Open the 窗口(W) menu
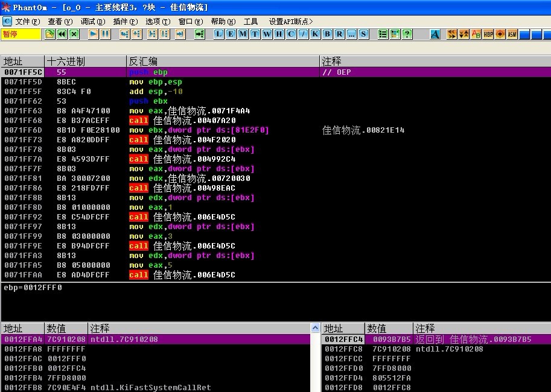 coord(191,22)
